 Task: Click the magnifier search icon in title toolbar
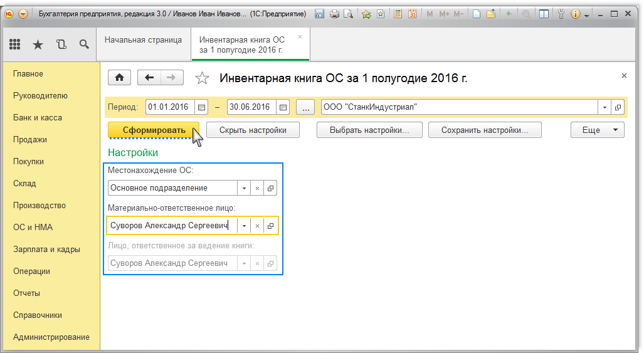coord(526,14)
